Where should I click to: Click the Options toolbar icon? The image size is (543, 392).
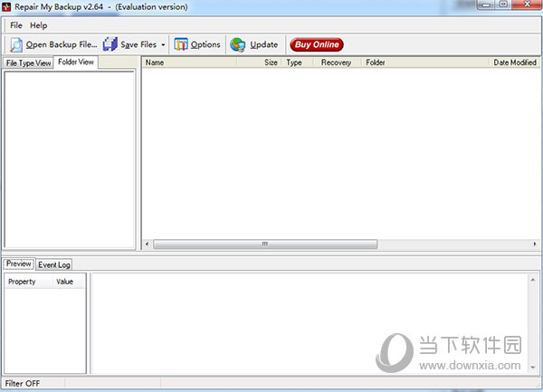pos(181,44)
